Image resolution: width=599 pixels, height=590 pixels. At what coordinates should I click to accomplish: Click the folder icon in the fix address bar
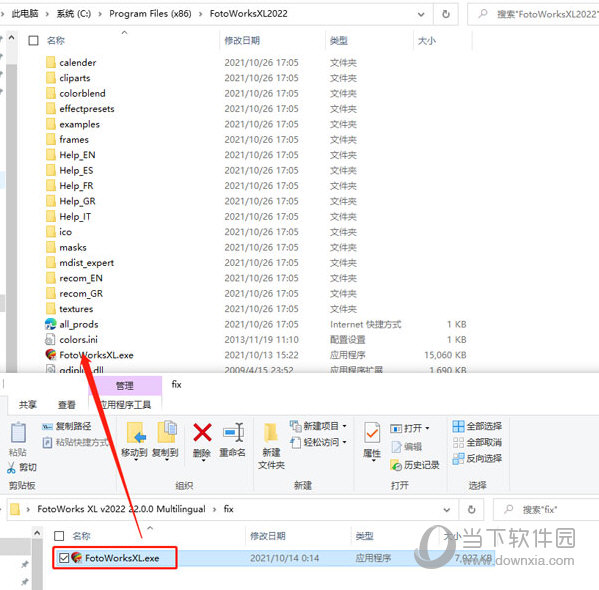15,509
